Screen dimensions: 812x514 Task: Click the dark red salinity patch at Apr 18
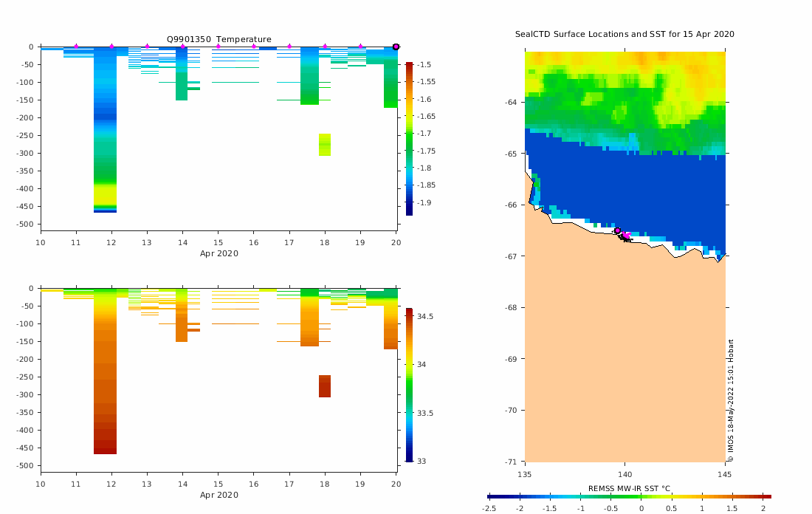[325, 386]
